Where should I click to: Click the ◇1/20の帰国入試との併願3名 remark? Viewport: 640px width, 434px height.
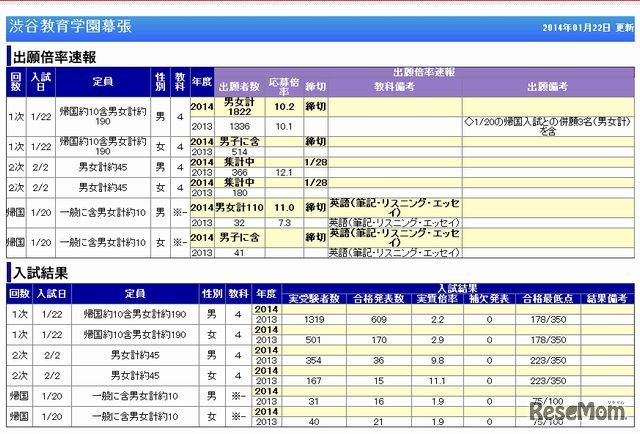[548, 126]
